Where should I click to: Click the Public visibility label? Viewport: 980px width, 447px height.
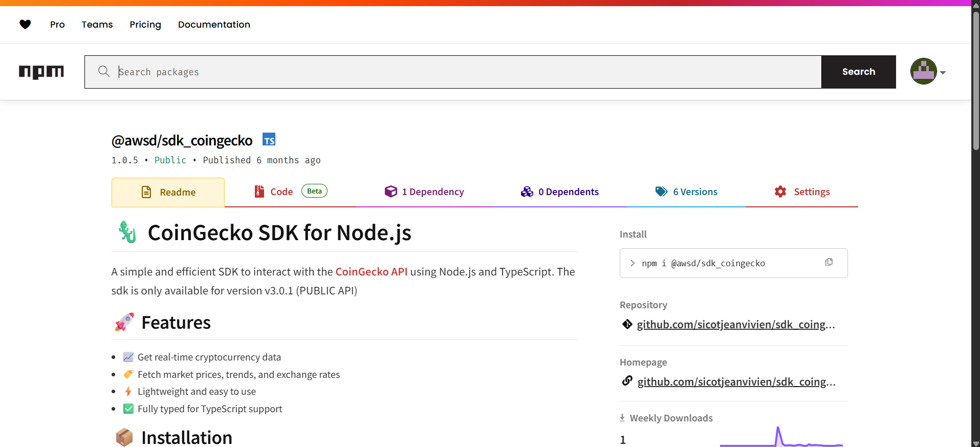point(170,160)
